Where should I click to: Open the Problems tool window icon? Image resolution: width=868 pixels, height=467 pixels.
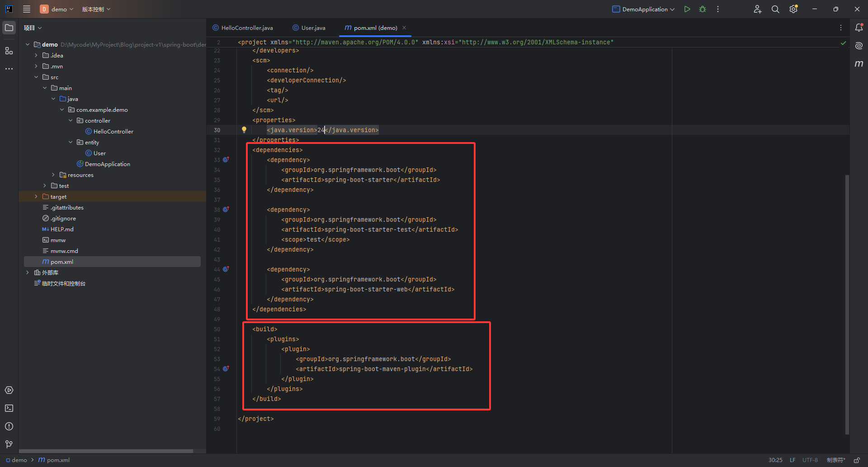[x=9, y=426]
